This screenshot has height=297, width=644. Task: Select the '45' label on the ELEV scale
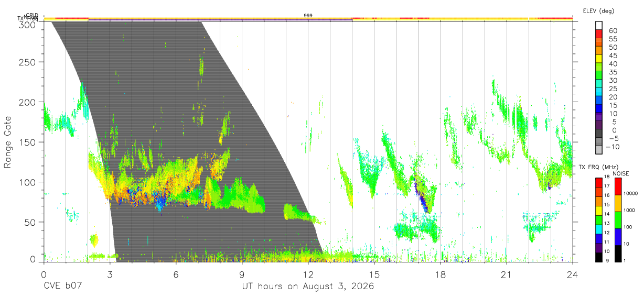click(x=612, y=56)
